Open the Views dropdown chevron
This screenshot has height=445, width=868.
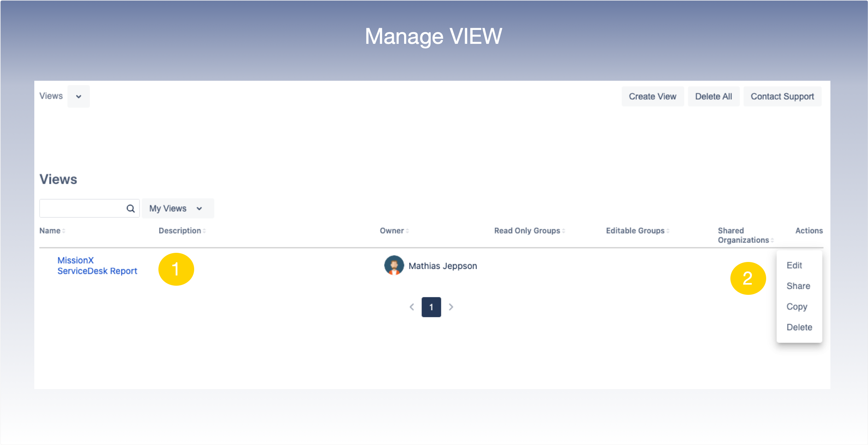pos(78,96)
